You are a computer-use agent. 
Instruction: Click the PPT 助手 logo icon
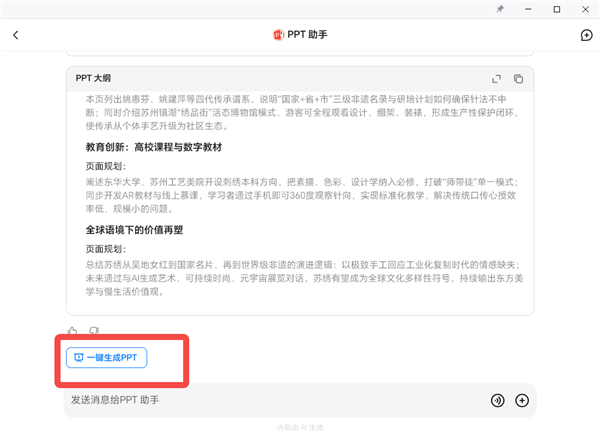pyautogui.click(x=278, y=35)
